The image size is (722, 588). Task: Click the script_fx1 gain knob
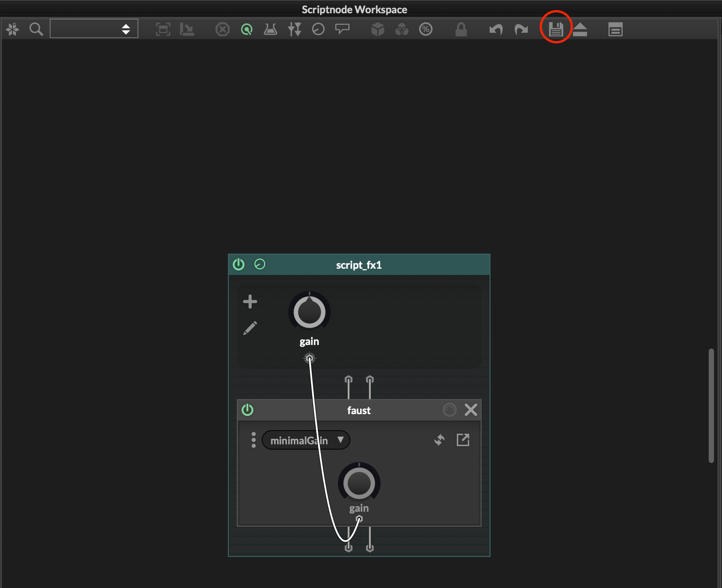tap(310, 312)
